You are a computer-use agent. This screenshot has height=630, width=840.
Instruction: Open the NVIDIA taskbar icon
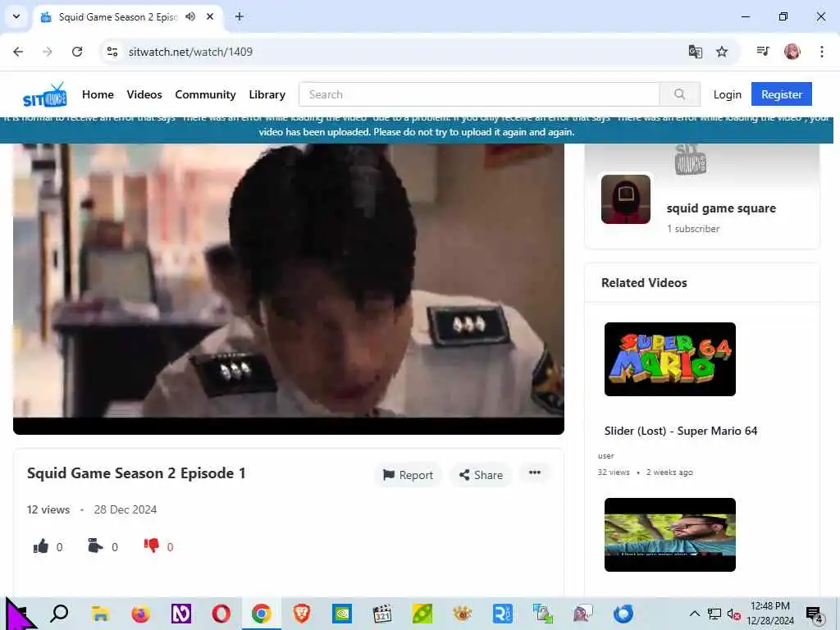pyautogui.click(x=341, y=614)
